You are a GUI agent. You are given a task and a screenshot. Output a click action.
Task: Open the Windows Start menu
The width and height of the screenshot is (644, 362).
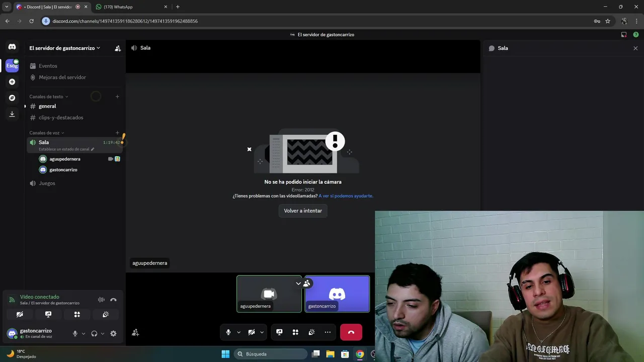coord(225,354)
